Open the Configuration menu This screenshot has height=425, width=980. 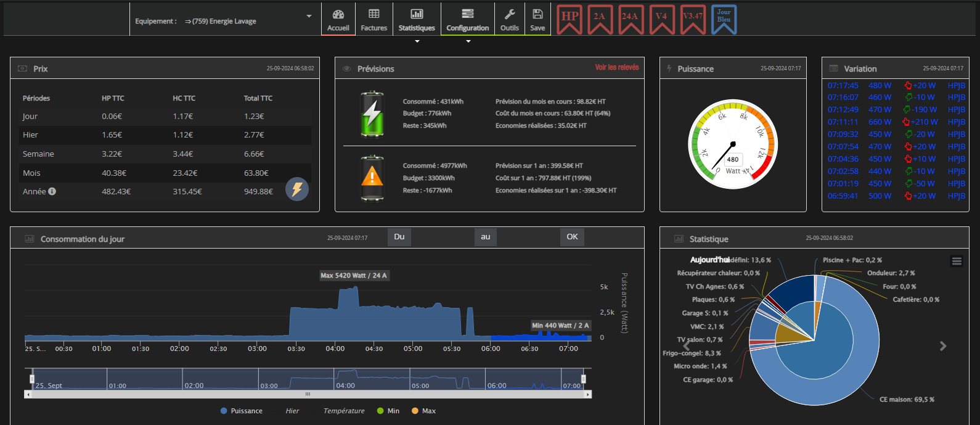(x=467, y=19)
